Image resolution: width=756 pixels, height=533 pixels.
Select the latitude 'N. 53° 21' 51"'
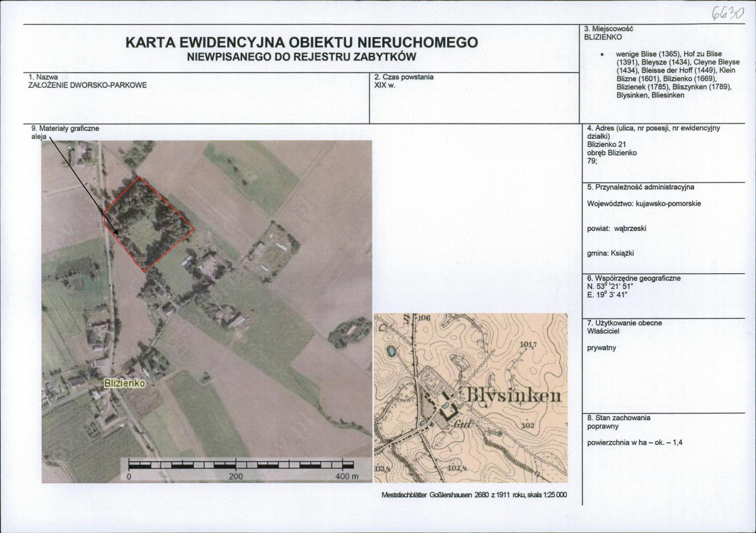(610, 286)
